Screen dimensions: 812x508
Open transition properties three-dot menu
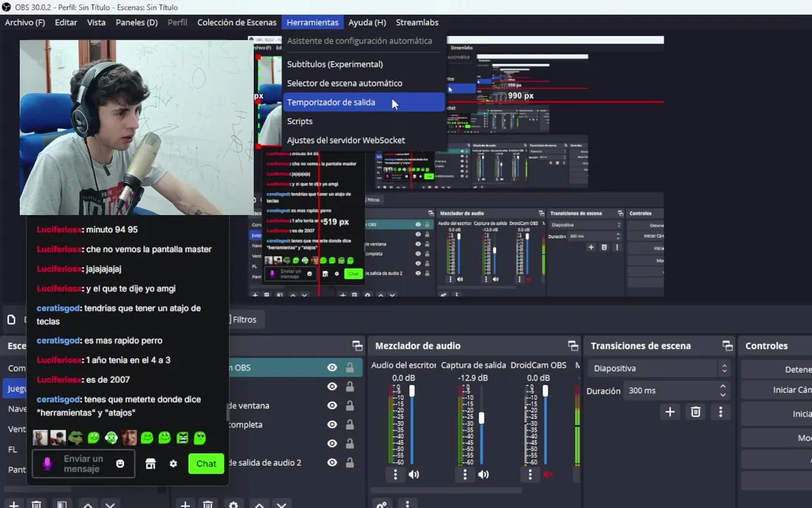pos(720,411)
